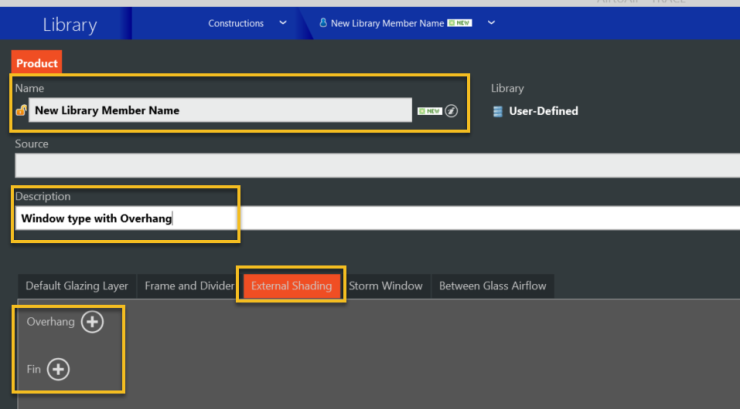Viewport: 740px width, 409px height.
Task: Add an Overhang with the plus icon
Action: click(92, 322)
